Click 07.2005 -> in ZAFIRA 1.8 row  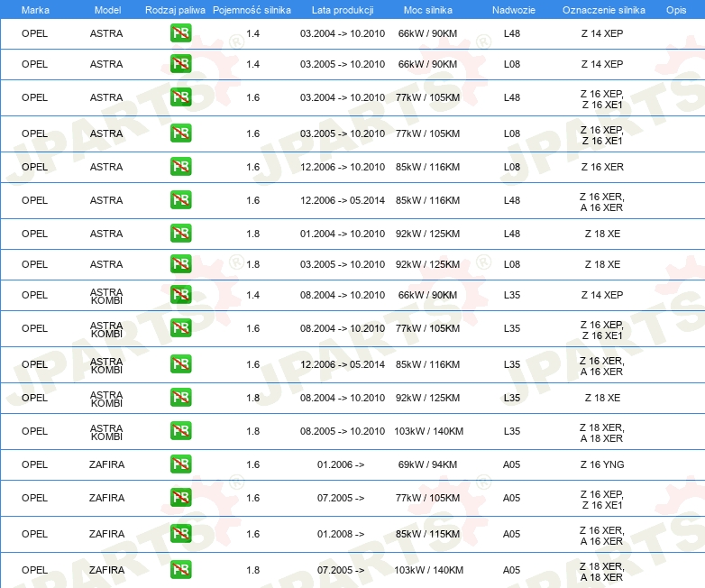point(341,570)
